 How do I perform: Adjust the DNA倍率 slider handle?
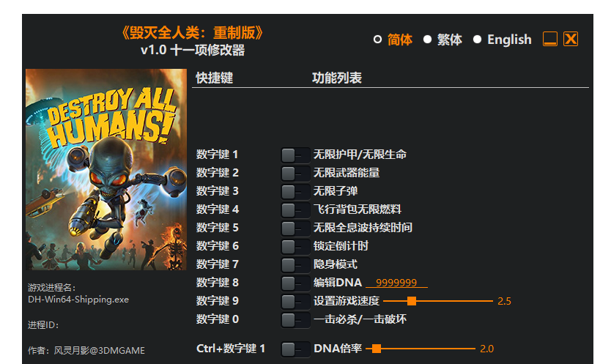[376, 349]
